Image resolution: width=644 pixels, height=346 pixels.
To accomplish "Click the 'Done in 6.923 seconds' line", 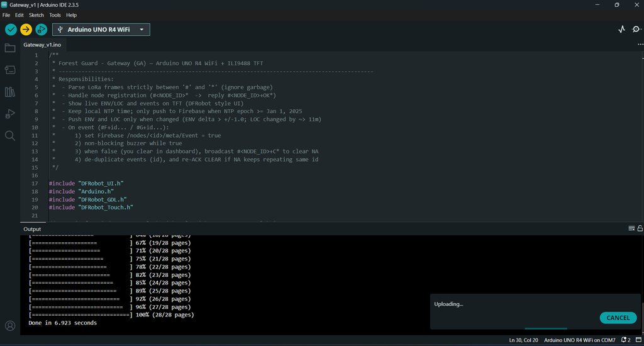I will (x=62, y=323).
